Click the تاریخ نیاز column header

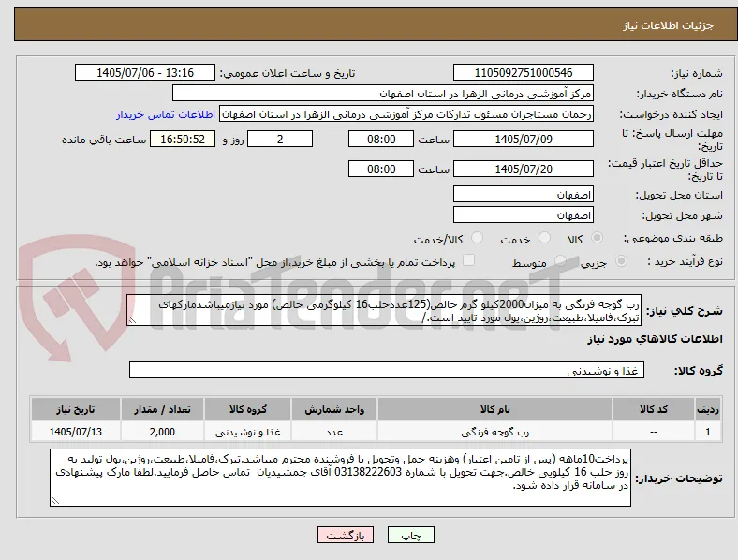pos(75,409)
